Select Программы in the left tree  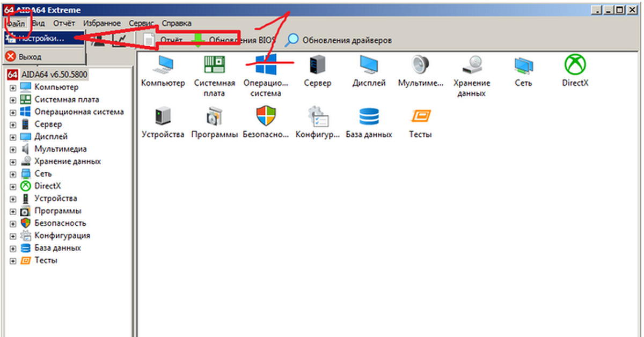(x=58, y=210)
